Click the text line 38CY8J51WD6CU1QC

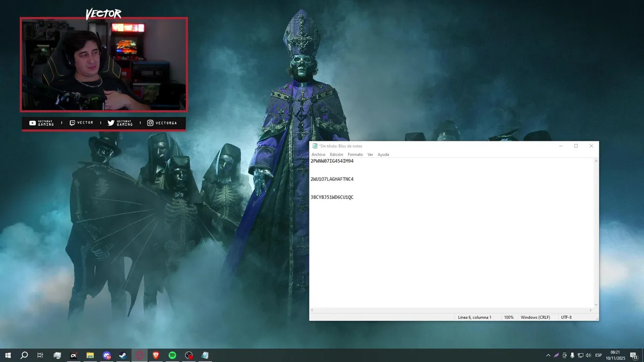pos(332,197)
